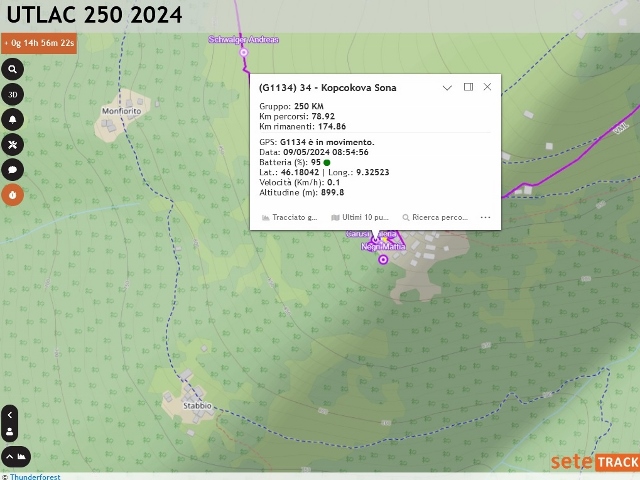Toggle the orange stopwatch timer button

(x=13, y=195)
